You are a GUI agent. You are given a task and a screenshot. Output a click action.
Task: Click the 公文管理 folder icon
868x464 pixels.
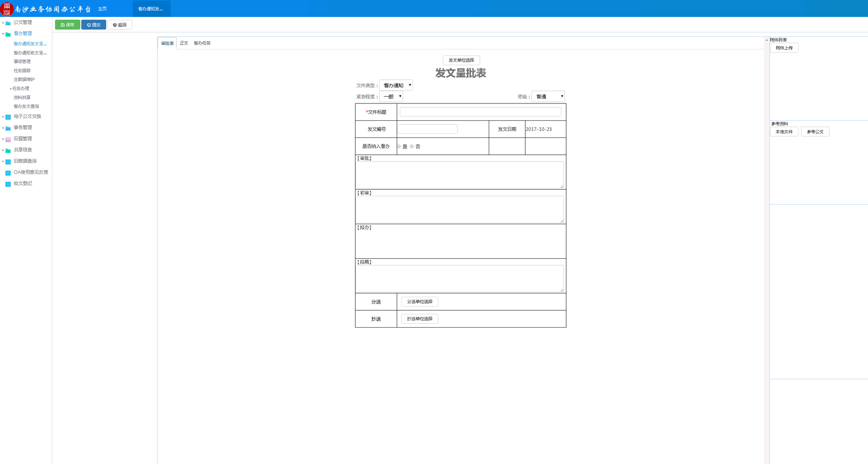pos(8,23)
